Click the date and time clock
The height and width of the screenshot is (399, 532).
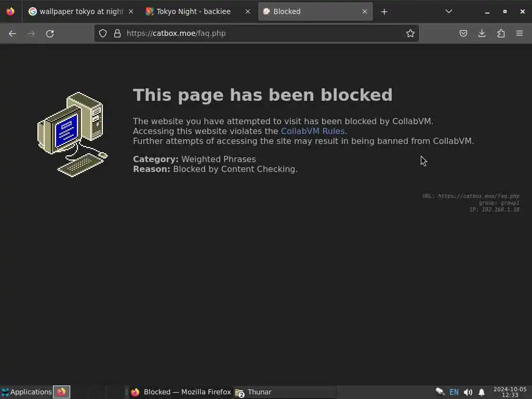click(510, 392)
